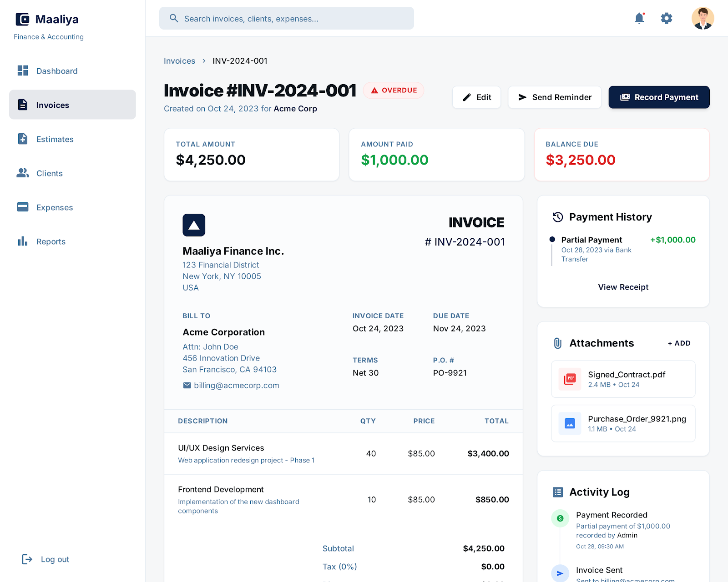Click the clock icon beside Payment History
Viewport: 728px width, 582px height.
558,217
